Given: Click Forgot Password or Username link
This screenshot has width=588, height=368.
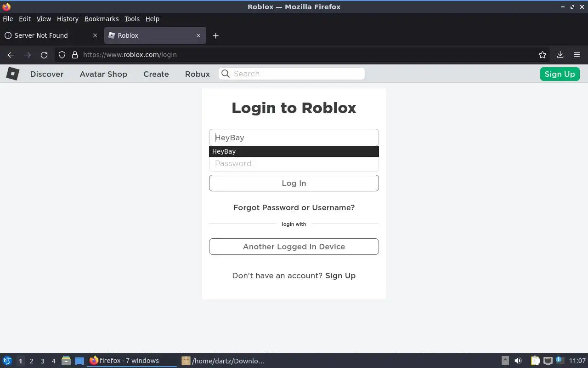Looking at the screenshot, I should point(294,207).
